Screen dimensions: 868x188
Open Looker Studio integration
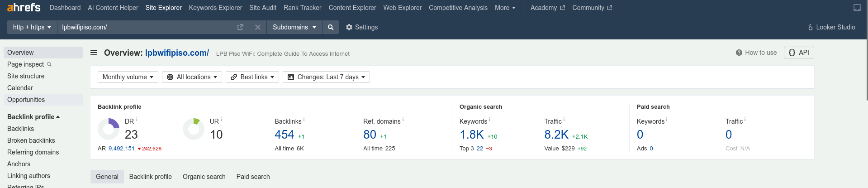pos(831,27)
